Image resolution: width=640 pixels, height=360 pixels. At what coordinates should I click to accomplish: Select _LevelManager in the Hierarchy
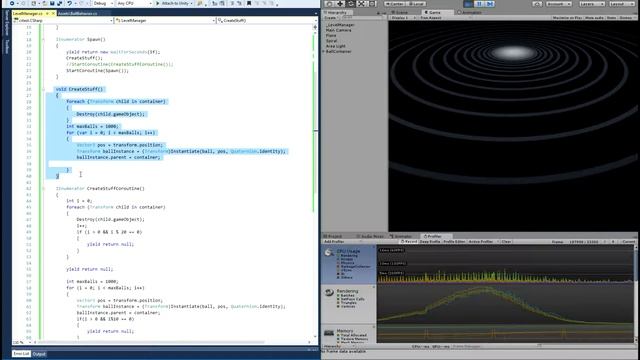pos(340,25)
